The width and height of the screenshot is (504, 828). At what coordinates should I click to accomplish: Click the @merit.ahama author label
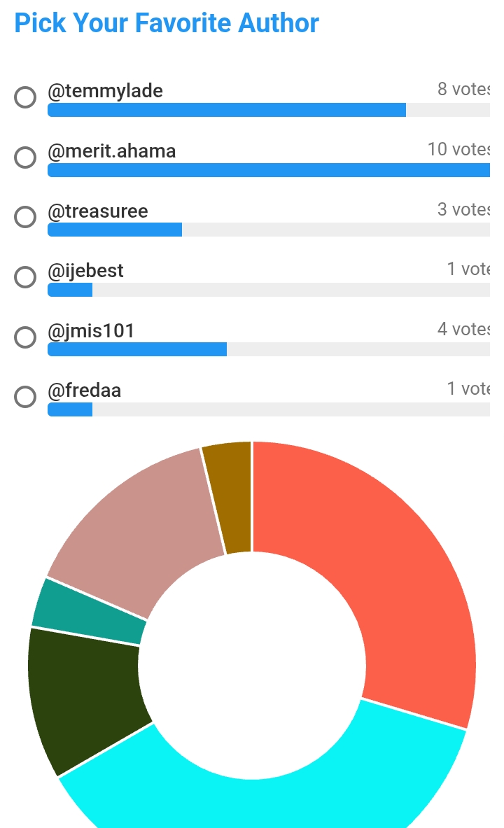(111, 151)
